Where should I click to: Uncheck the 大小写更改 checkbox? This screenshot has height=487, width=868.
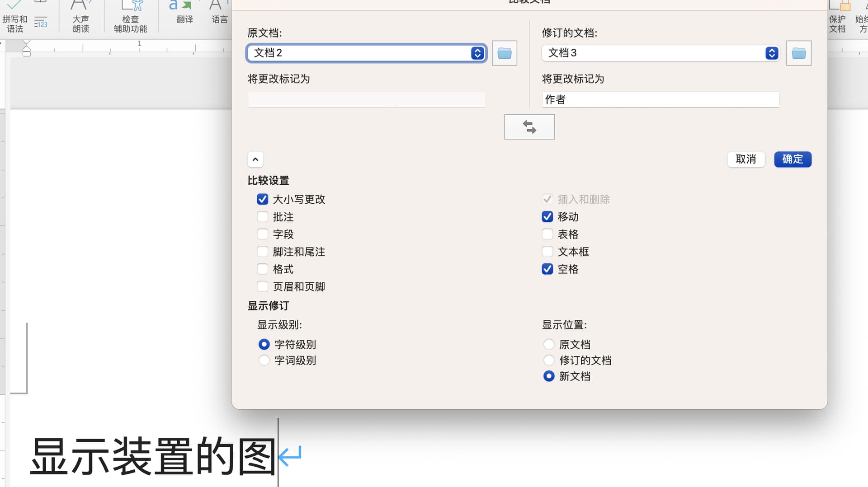tap(262, 199)
